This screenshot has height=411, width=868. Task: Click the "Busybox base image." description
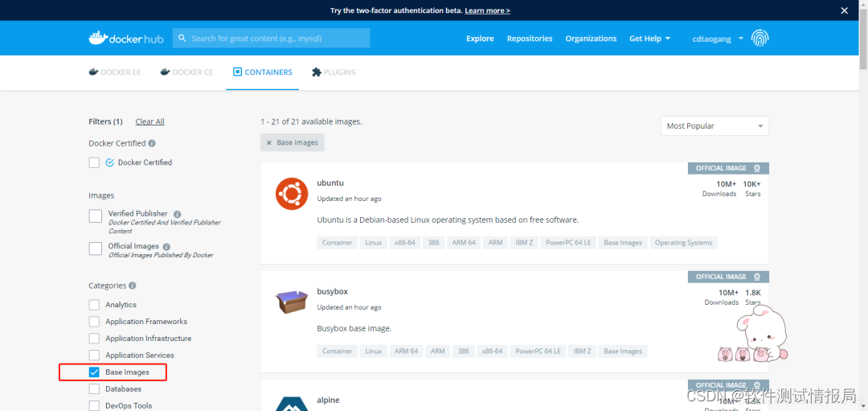point(354,328)
